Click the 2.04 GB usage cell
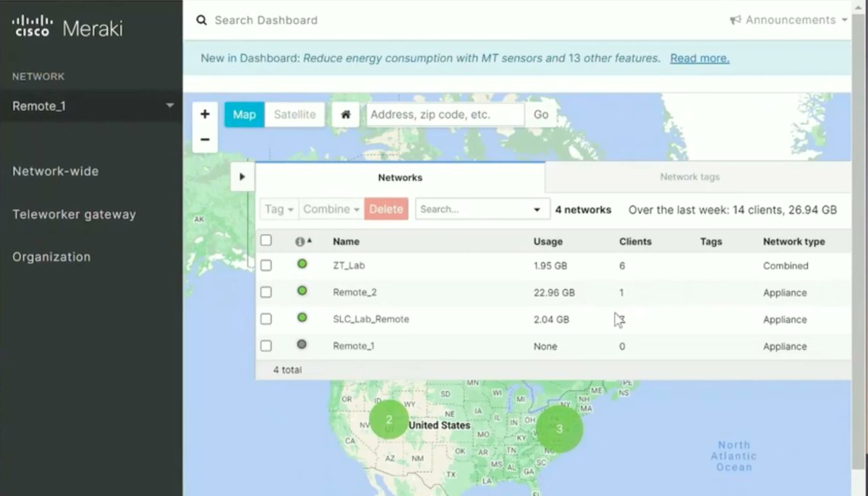 [x=551, y=319]
